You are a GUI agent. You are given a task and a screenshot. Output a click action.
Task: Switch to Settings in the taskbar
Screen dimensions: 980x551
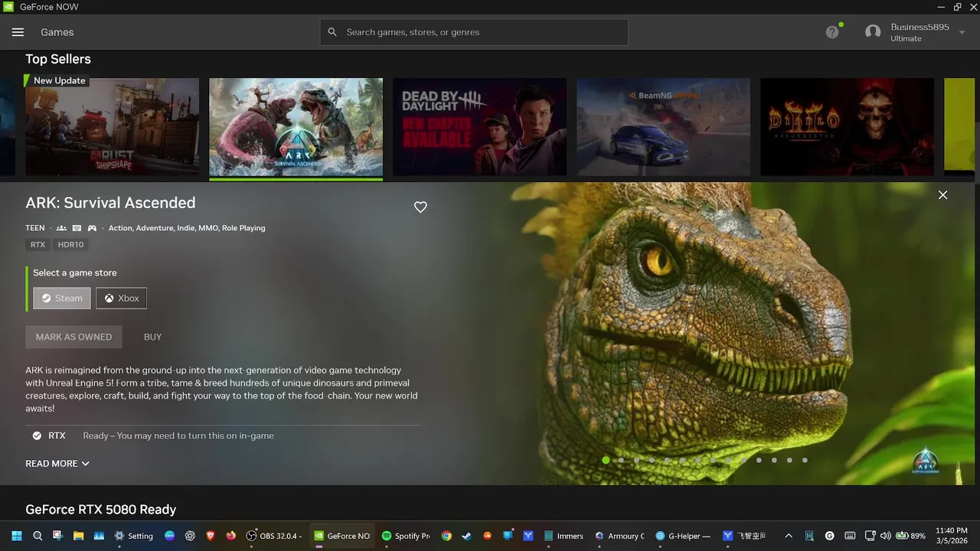click(x=134, y=536)
